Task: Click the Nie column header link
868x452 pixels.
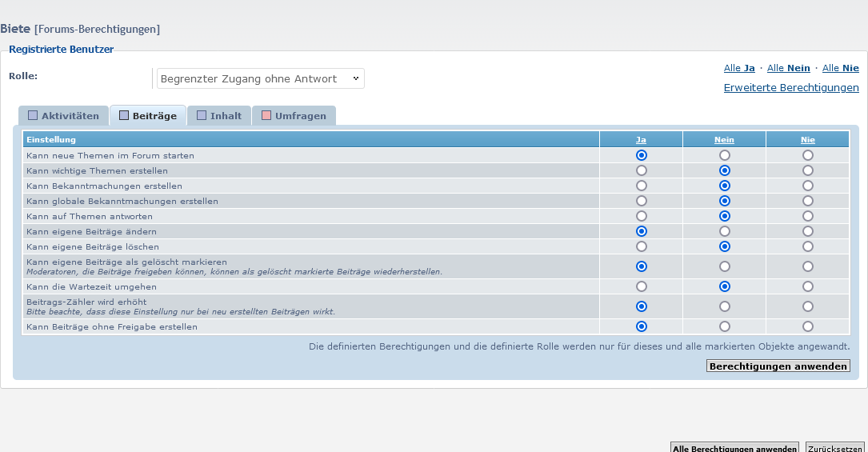Action: [808, 140]
